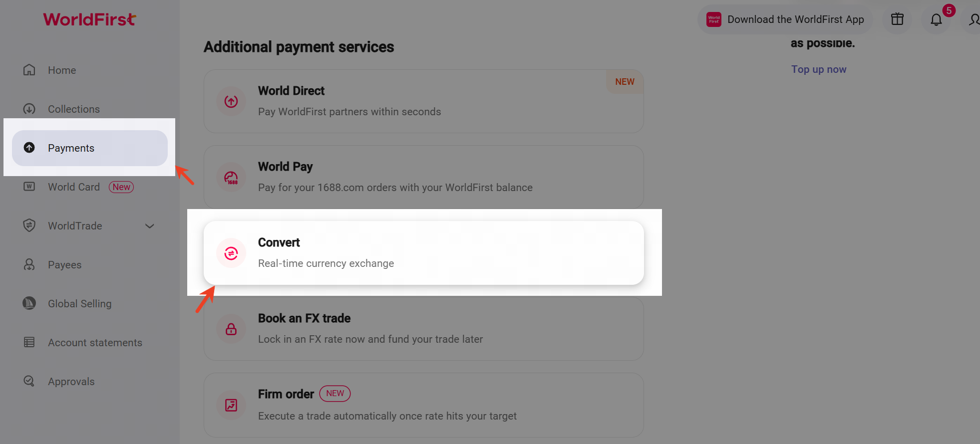Click the World Pay 1688 icon
This screenshot has width=980, height=444.
pyautogui.click(x=231, y=178)
